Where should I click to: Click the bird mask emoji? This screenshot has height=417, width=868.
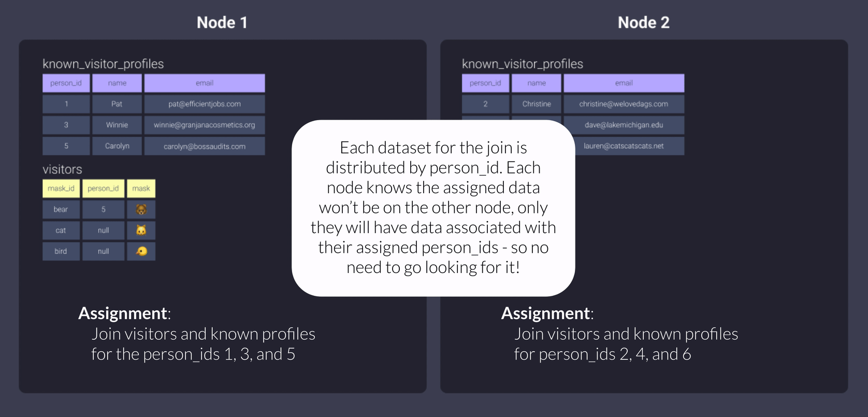141,251
